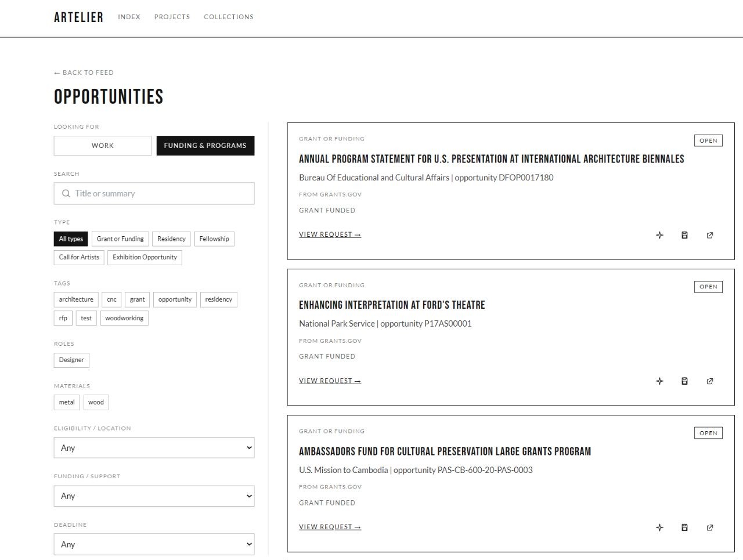
Task: Click the sparkle icon on the Architecture Biennales card
Action: [659, 235]
